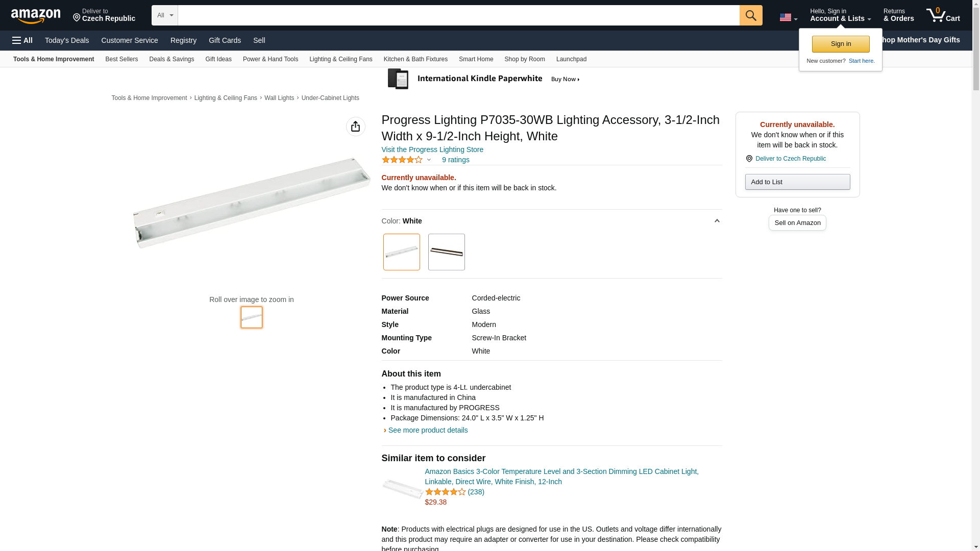Click the star rating icons
This screenshot has height=551, width=980.
point(402,160)
